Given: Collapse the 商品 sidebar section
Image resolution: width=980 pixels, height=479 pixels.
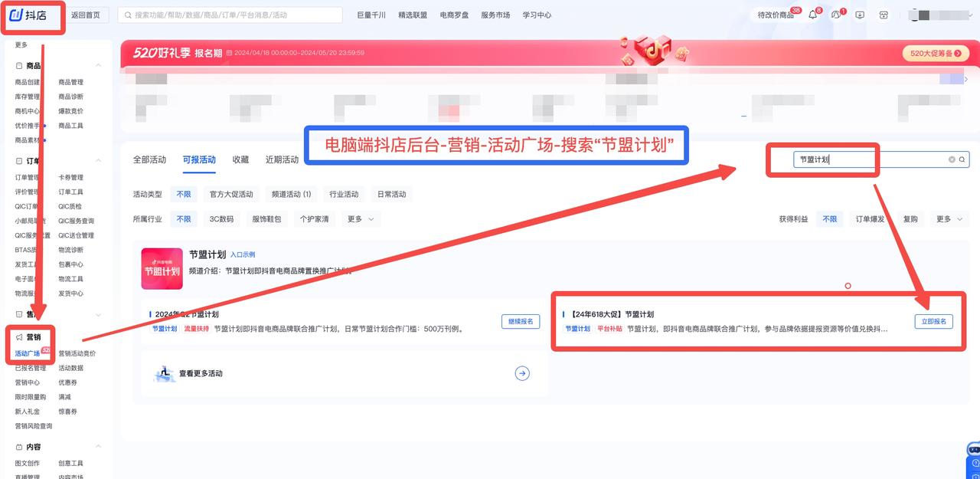Looking at the screenshot, I should 99,66.
